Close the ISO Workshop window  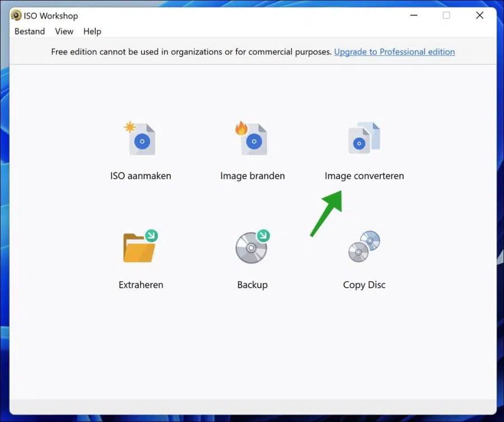[479, 16]
